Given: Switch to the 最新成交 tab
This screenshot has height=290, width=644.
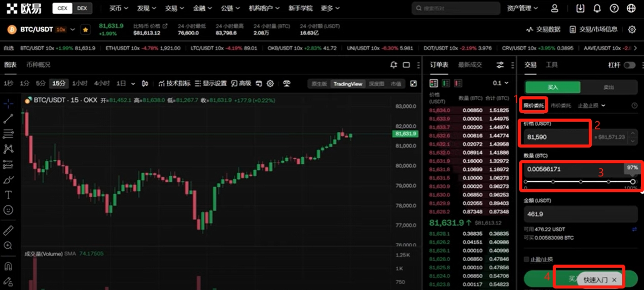Looking at the screenshot, I should pos(470,65).
